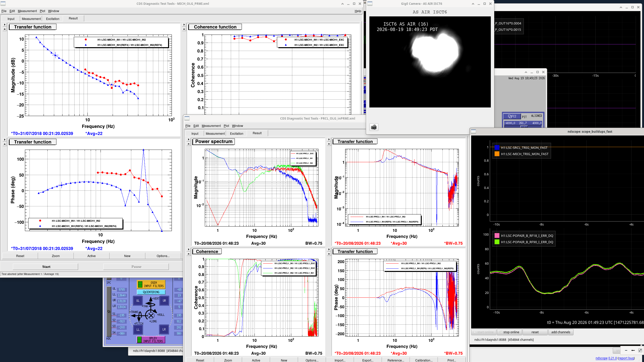Screen dimensions: 644x362
Task: Open the OSEM INPUT FILTERS screen
Action: tap(151, 284)
